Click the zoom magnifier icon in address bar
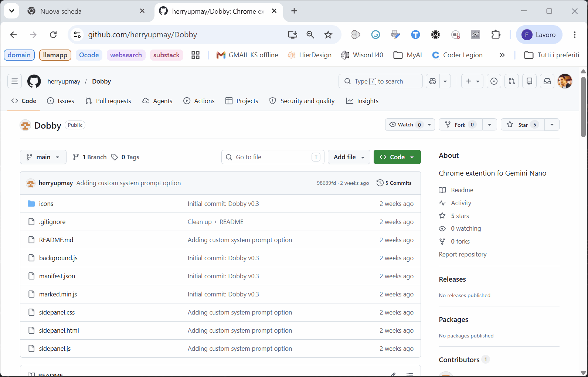The width and height of the screenshot is (588, 377). click(x=310, y=35)
